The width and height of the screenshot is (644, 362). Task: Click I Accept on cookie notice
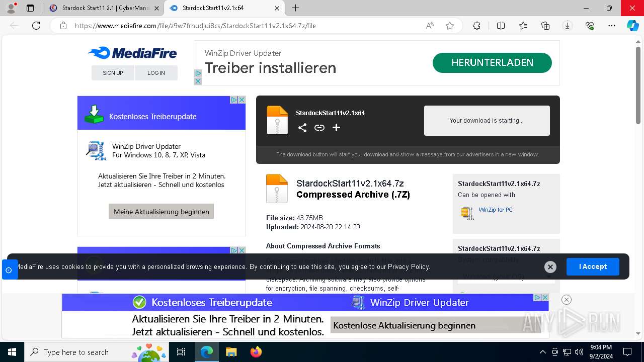coord(593,266)
